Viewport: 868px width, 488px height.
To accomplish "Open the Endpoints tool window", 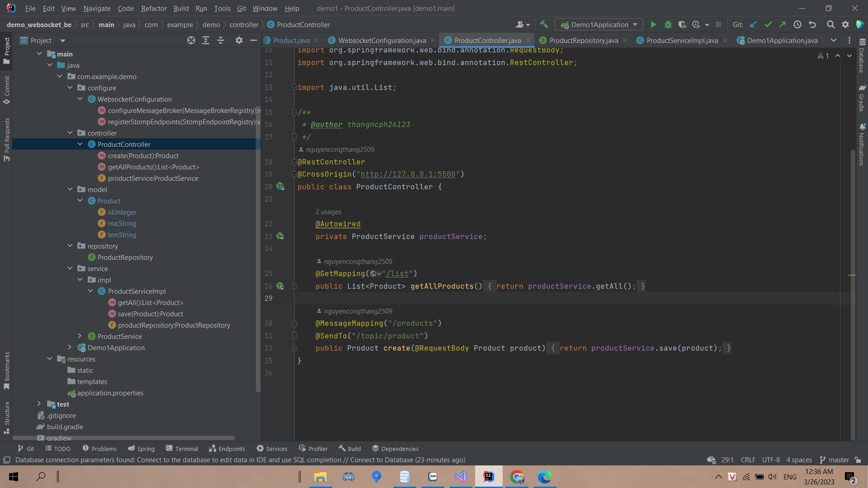I will tap(227, 449).
